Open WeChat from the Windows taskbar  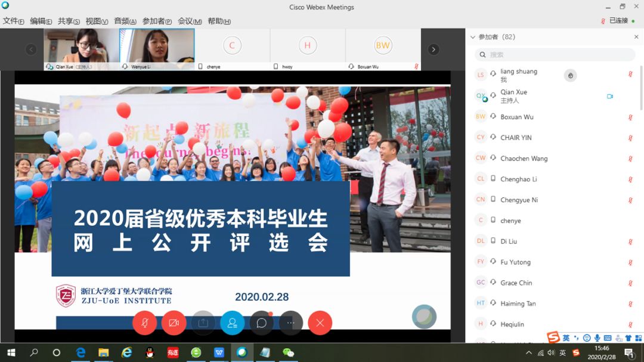288,352
